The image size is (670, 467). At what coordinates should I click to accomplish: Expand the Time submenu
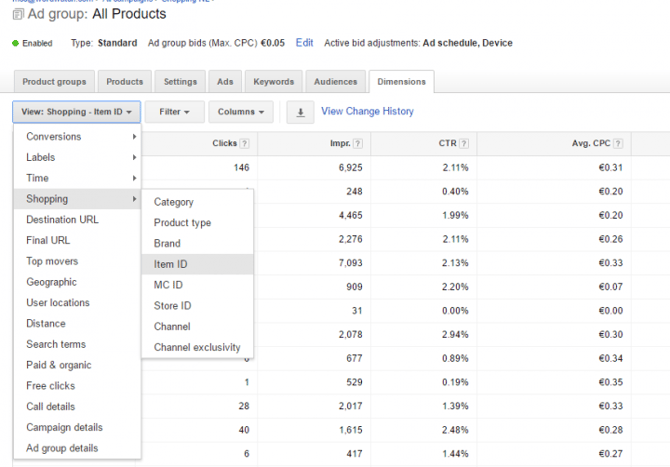pyautogui.click(x=77, y=178)
